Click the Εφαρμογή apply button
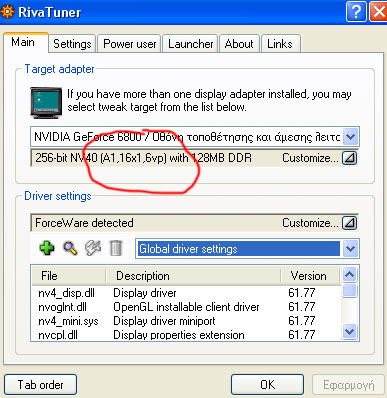Image resolution: width=387 pixels, height=398 pixels. (349, 385)
